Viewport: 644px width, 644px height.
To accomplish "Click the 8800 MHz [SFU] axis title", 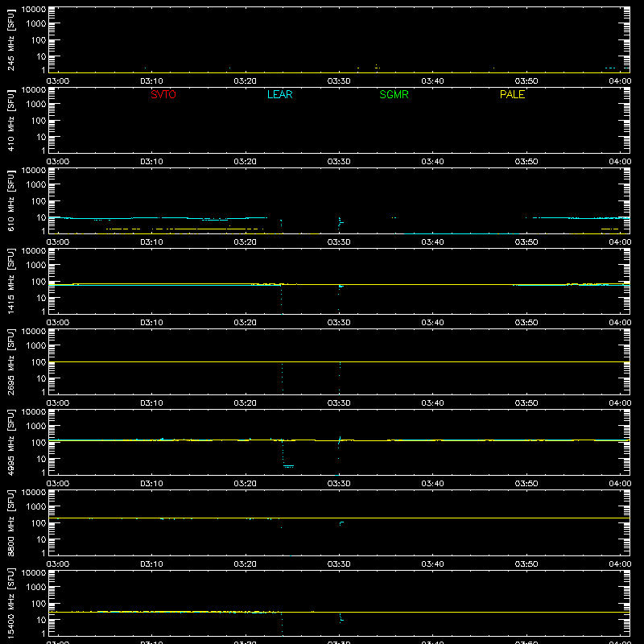I will tap(11, 522).
